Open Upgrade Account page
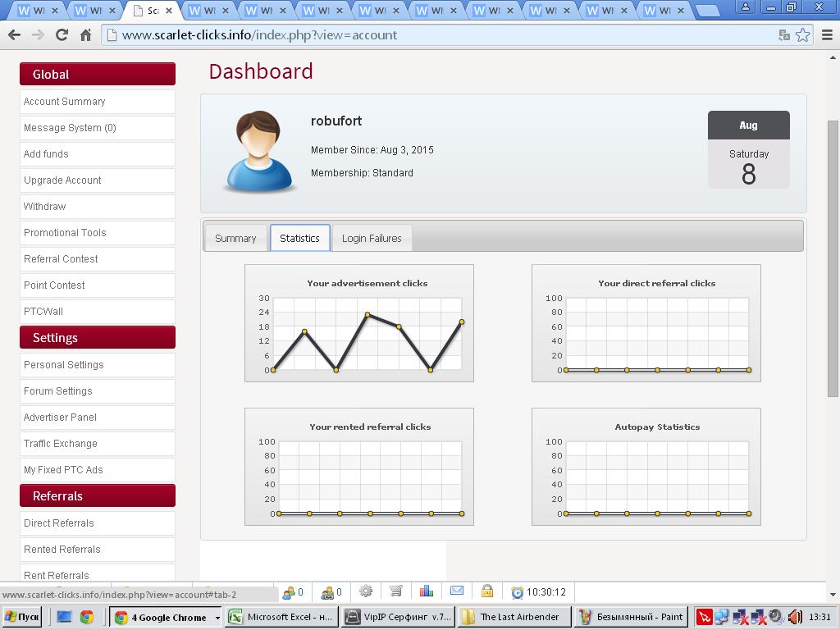 pyautogui.click(x=98, y=180)
